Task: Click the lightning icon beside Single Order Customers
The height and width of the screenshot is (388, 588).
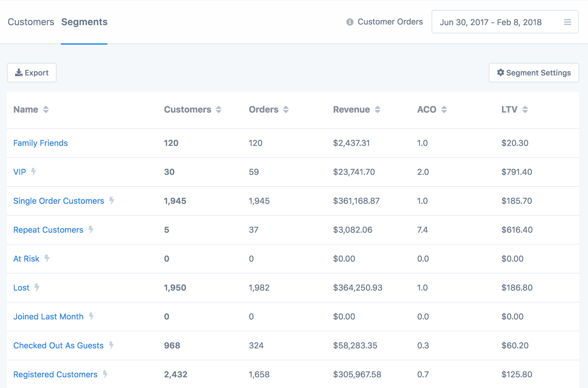Action: coord(112,200)
